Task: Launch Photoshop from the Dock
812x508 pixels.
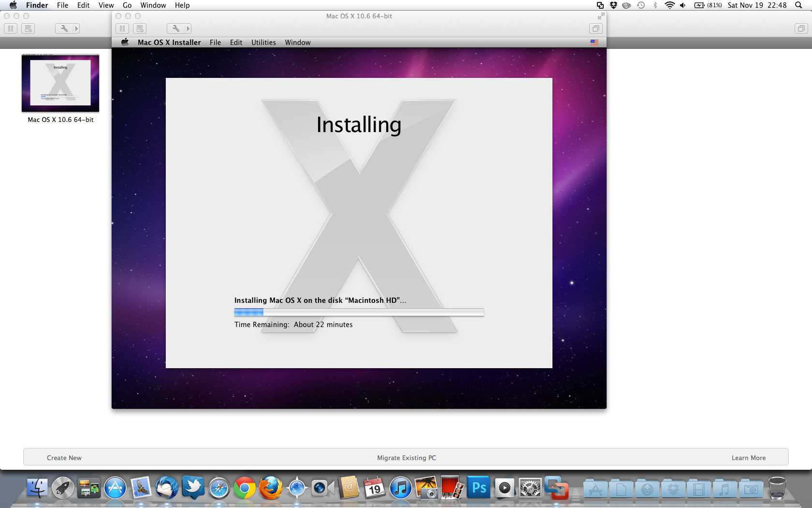Action: click(478, 488)
